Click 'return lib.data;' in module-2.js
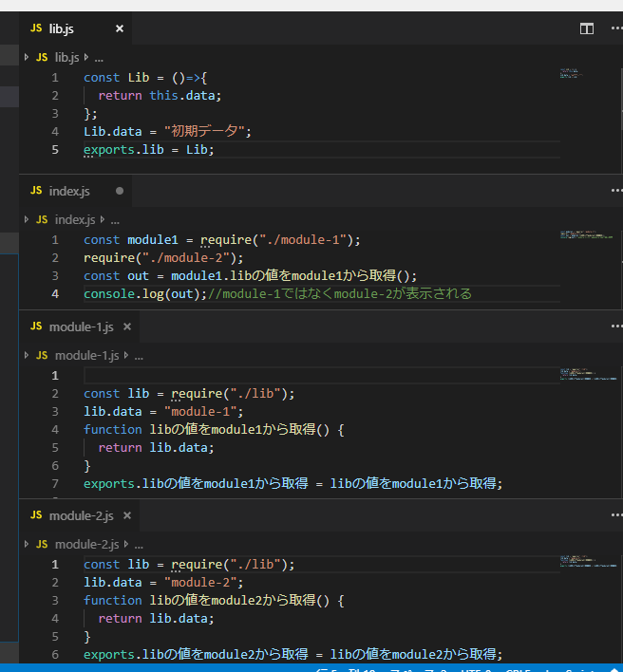 156,619
